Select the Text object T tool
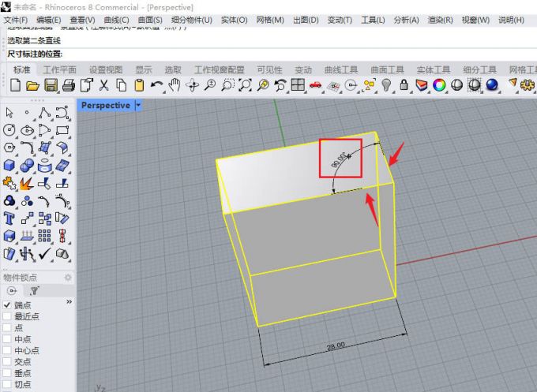Screen dimensions: 537x392 coord(9,218)
